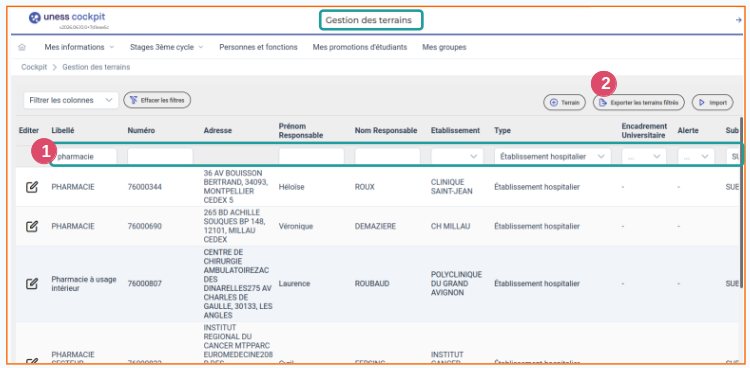Open edit icon for CH MILLAU row
The height and width of the screenshot is (368, 750).
(32, 226)
